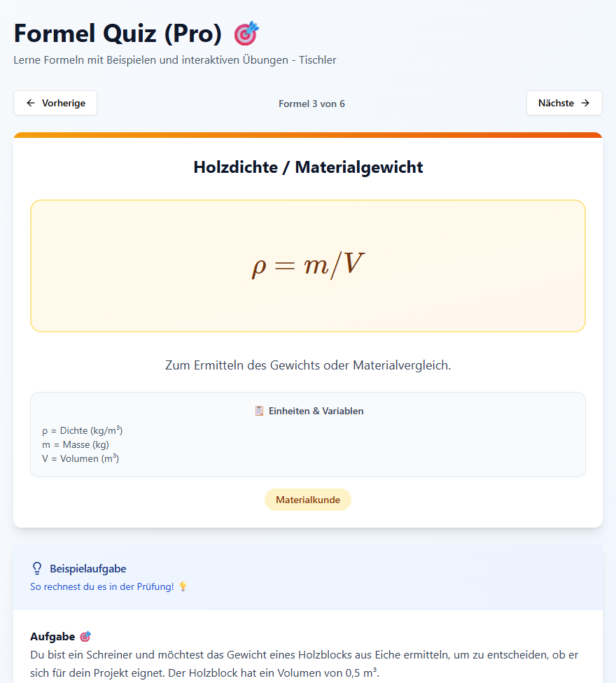The image size is (616, 683).
Task: Click the Formel 3 von 6 progress indicator
Action: click(311, 104)
